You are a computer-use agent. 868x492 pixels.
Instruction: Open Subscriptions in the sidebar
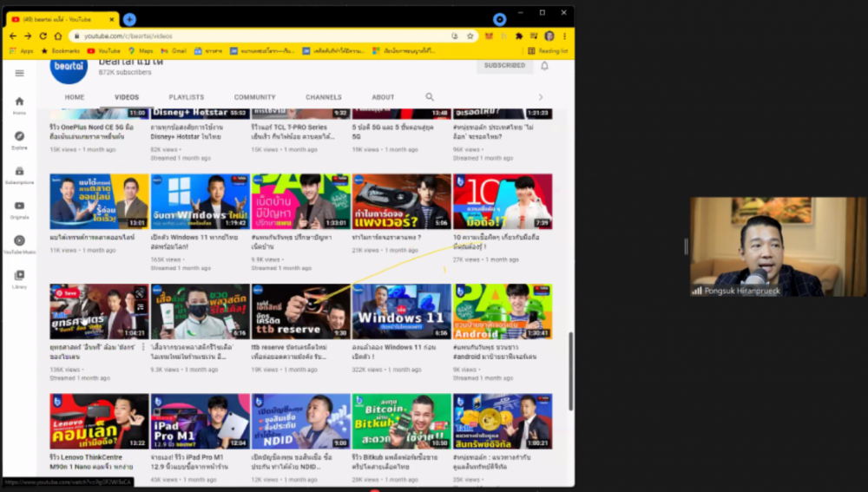pyautogui.click(x=19, y=174)
